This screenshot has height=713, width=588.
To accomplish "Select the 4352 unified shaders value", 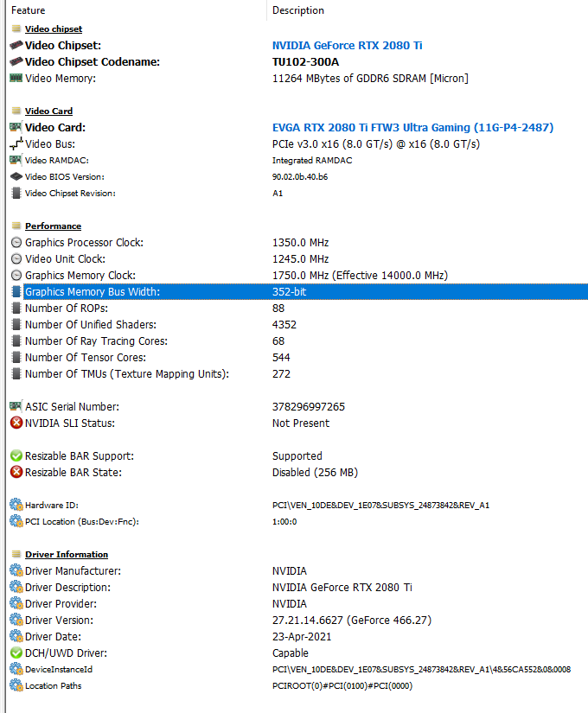I will pyautogui.click(x=284, y=325).
